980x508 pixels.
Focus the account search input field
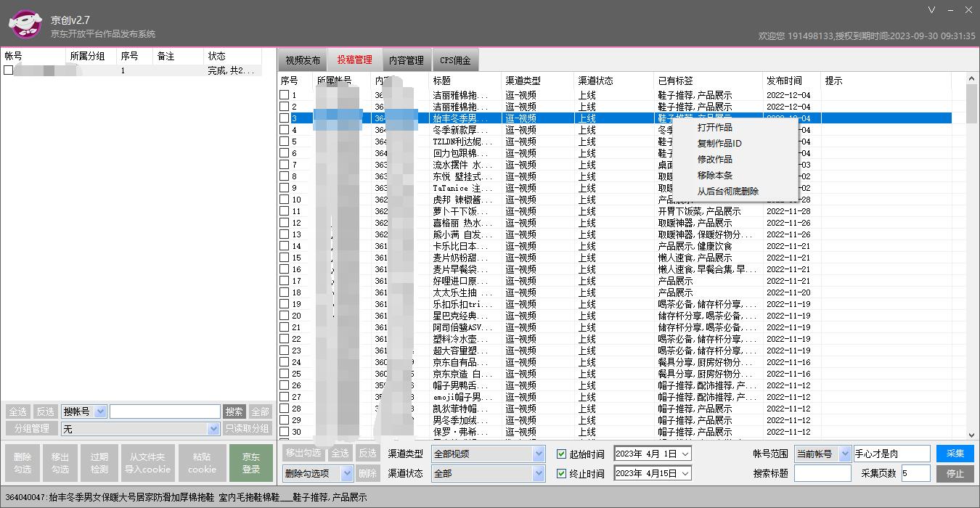point(165,411)
